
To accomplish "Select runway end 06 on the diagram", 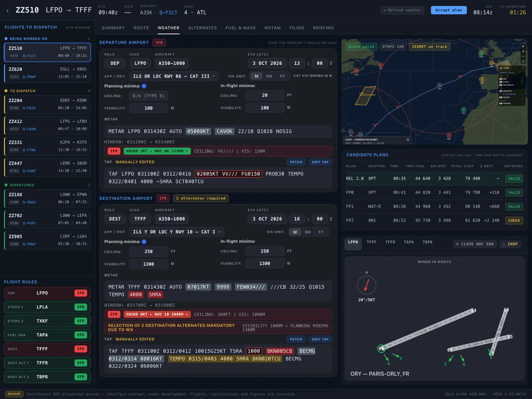I will point(381,348).
